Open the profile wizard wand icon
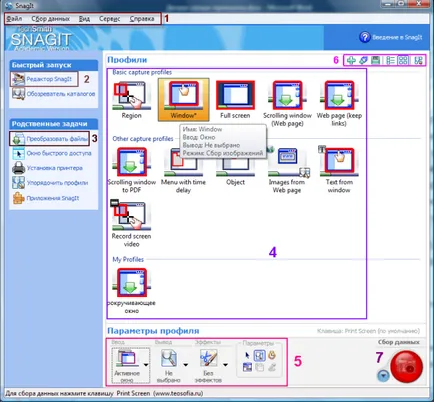This screenshot has height=402, width=434. click(x=363, y=60)
